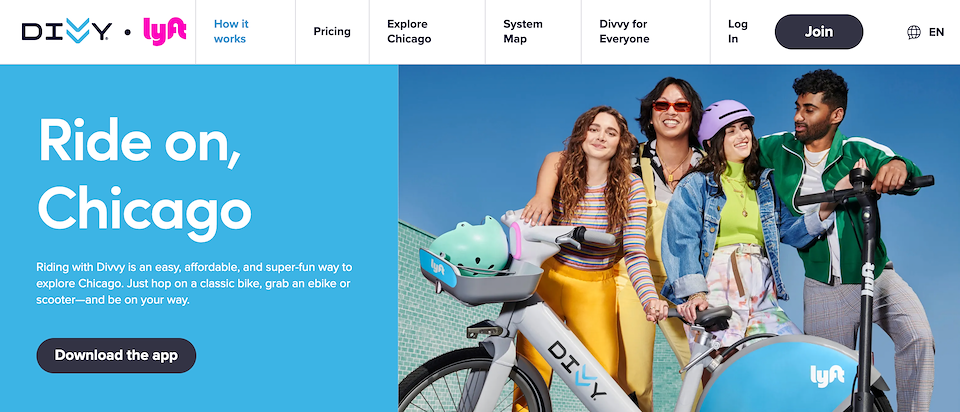Open the Explore Chicago menu
The height and width of the screenshot is (412, 960).
(x=409, y=31)
